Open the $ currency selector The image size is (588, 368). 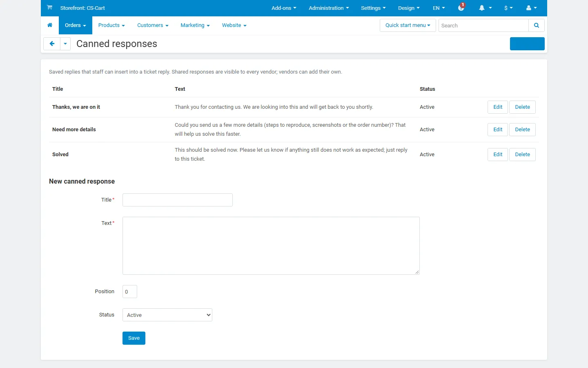tap(508, 8)
